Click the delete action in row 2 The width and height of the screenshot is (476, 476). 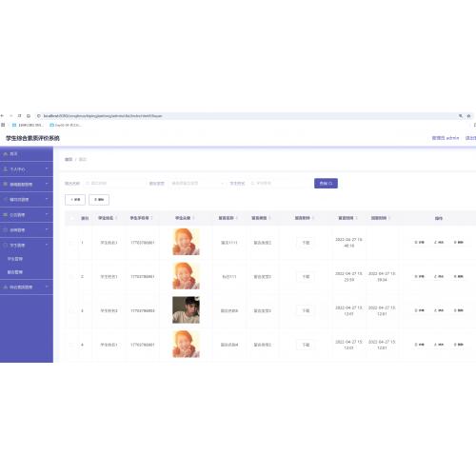point(459,277)
